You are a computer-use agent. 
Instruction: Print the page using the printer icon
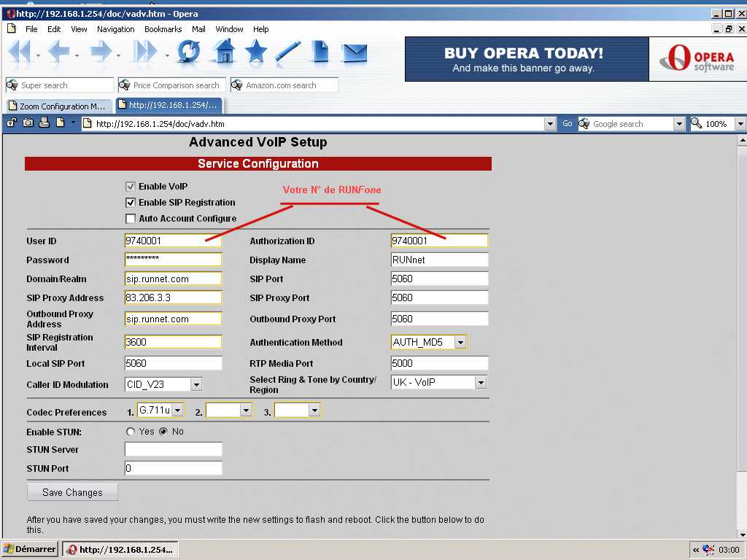coord(44,123)
